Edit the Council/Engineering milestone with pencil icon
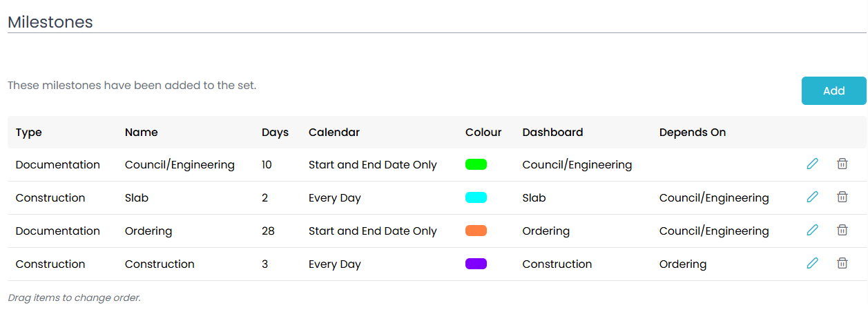Viewport: 868px width, 321px height. (x=812, y=164)
